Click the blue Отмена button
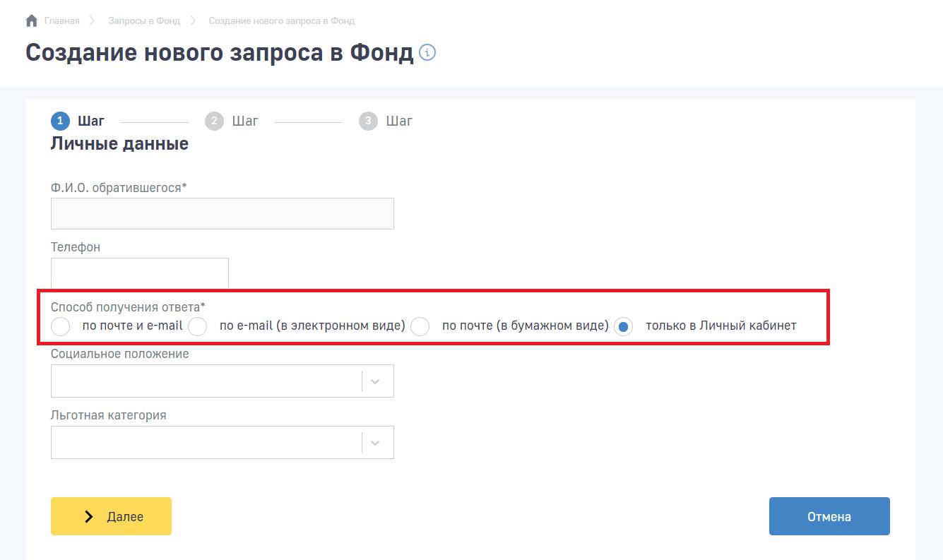 (x=829, y=516)
